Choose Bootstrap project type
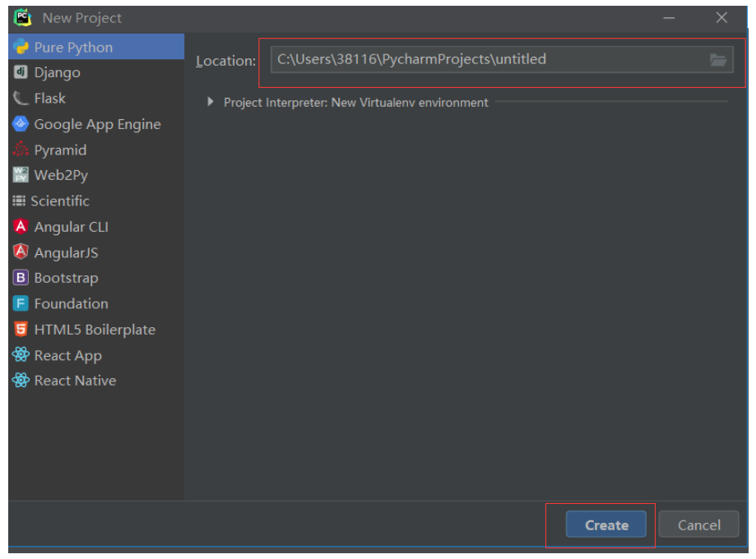 coord(96,278)
